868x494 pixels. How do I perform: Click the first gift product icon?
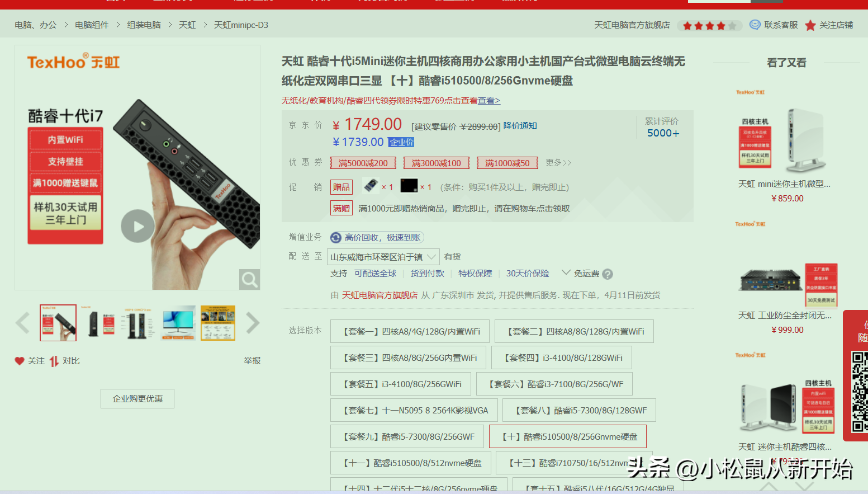[x=371, y=185]
